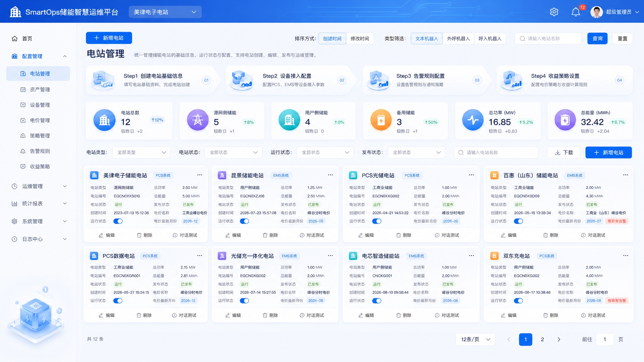Click the 查询 search button

click(x=597, y=38)
